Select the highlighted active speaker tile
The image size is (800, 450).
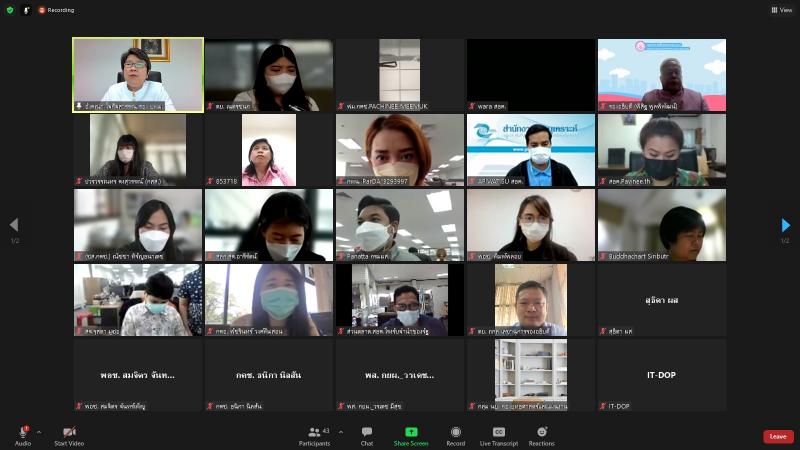[x=138, y=75]
